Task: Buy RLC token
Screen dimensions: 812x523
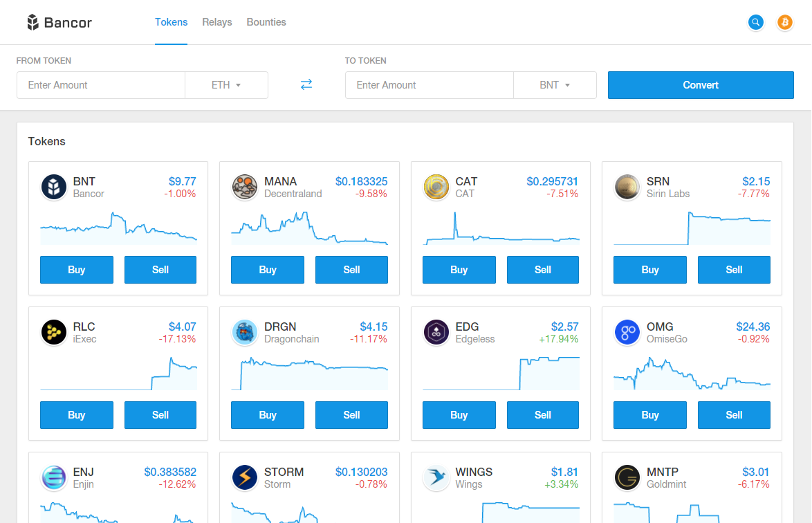Action: coord(77,415)
